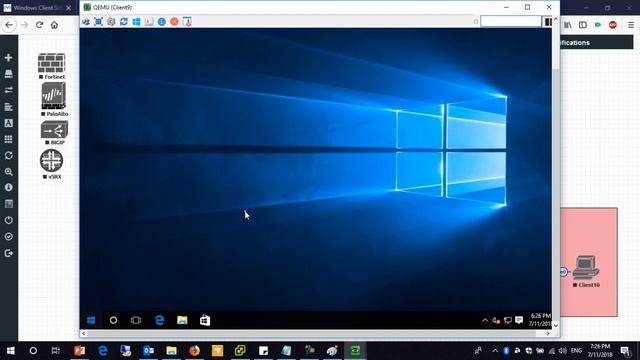Click the status info icon in left sidebar
The height and width of the screenshot is (360, 640).
tap(9, 187)
